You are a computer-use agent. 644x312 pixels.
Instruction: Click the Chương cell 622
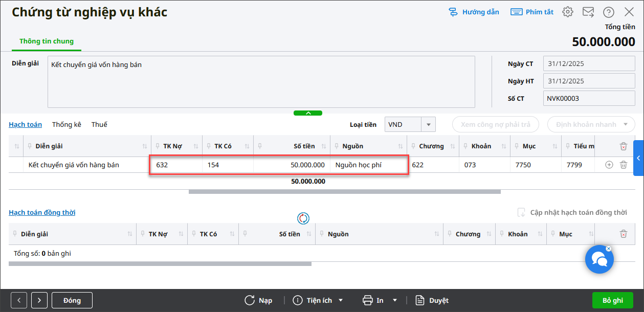pyautogui.click(x=433, y=165)
